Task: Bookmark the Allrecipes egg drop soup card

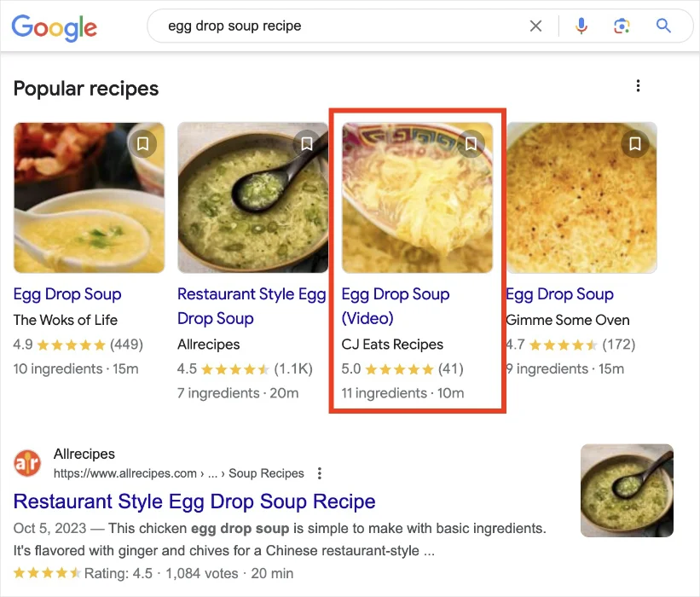Action: tap(307, 144)
